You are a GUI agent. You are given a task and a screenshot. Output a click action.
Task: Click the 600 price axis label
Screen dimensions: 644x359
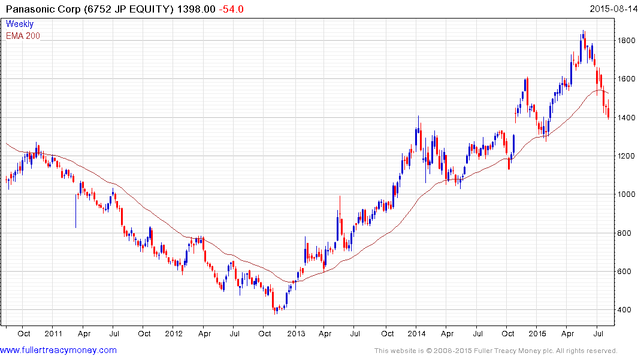coord(626,272)
